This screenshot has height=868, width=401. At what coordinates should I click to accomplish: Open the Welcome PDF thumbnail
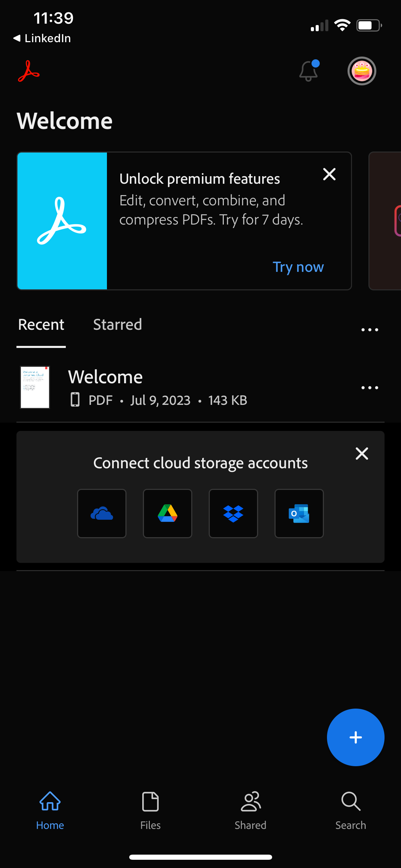pos(35,387)
